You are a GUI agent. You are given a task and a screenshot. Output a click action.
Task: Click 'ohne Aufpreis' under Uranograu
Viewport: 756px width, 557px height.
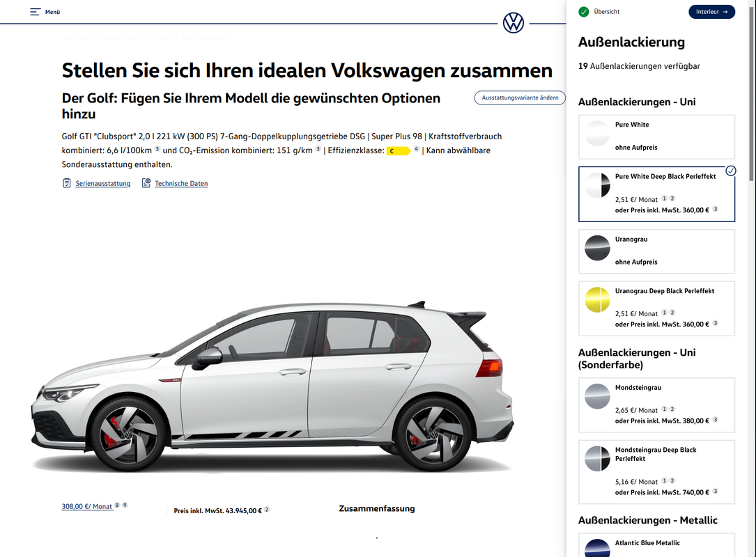(x=636, y=262)
